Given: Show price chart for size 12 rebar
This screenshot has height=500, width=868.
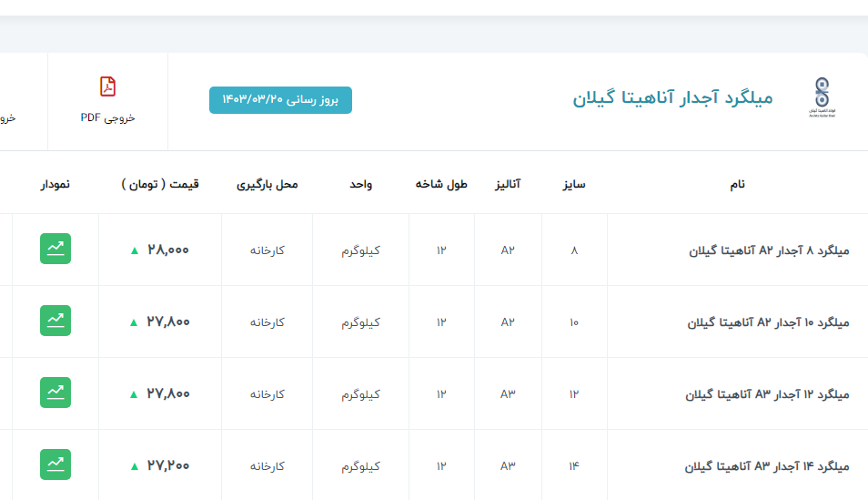Looking at the screenshot, I should (x=56, y=393).
